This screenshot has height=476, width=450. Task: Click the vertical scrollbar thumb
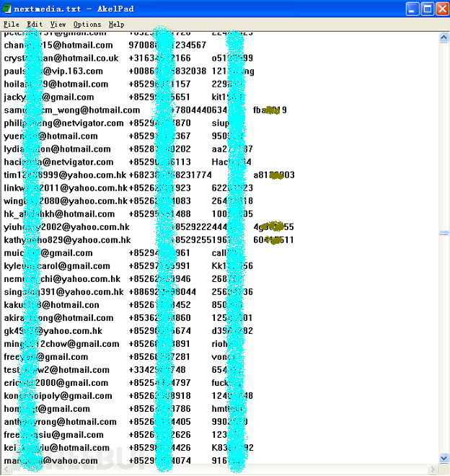[x=444, y=233]
